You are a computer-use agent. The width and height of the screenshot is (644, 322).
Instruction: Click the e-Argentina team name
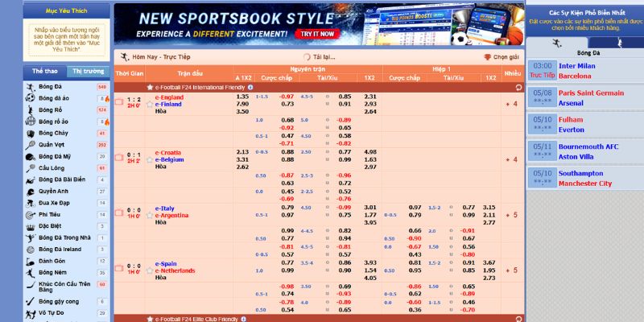tap(171, 216)
